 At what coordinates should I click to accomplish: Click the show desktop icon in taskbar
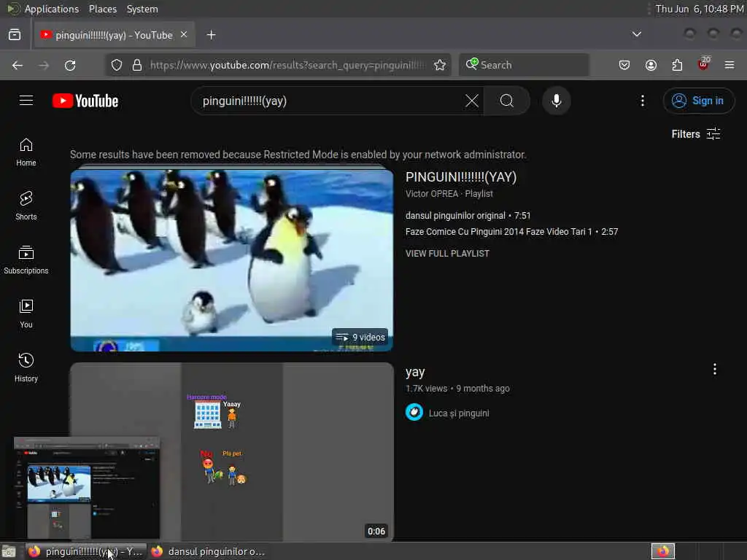pos(9,552)
